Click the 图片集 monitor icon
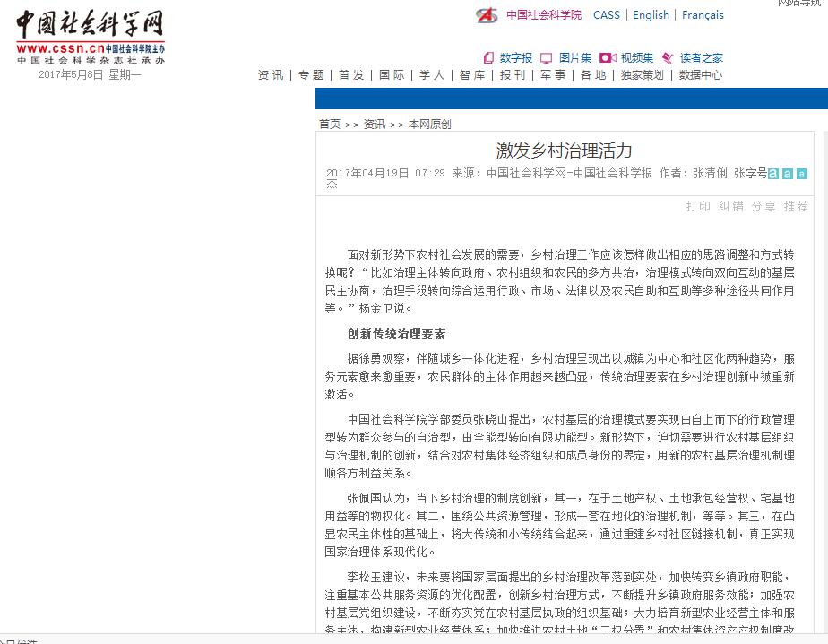The width and height of the screenshot is (828, 644). pos(546,58)
